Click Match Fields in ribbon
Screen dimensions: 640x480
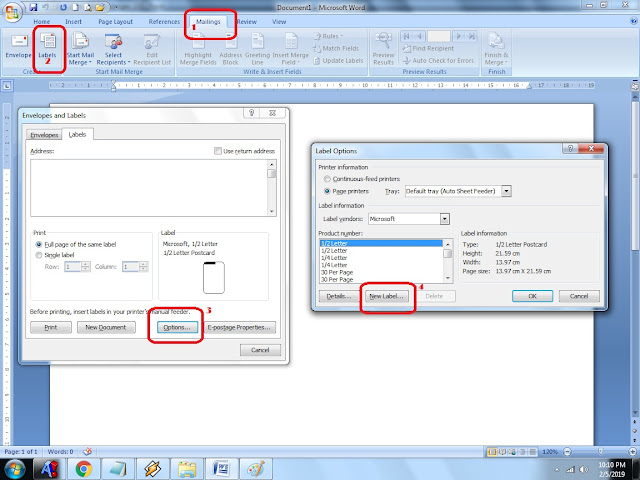(x=336, y=48)
